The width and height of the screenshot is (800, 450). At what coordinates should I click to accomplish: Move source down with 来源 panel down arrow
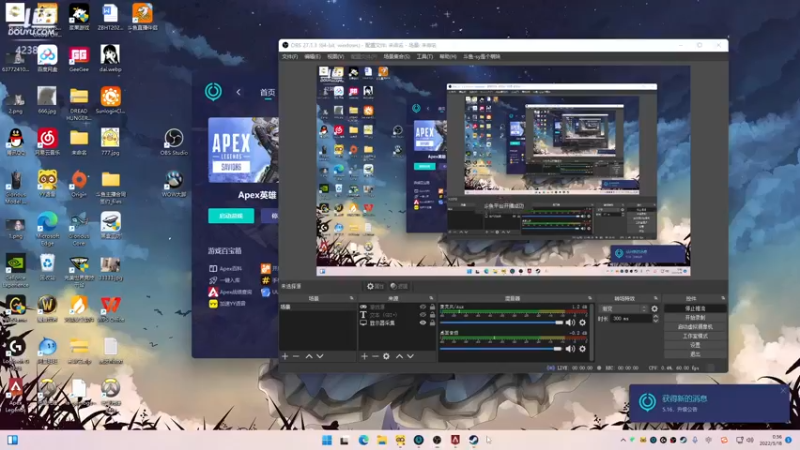tap(410, 356)
